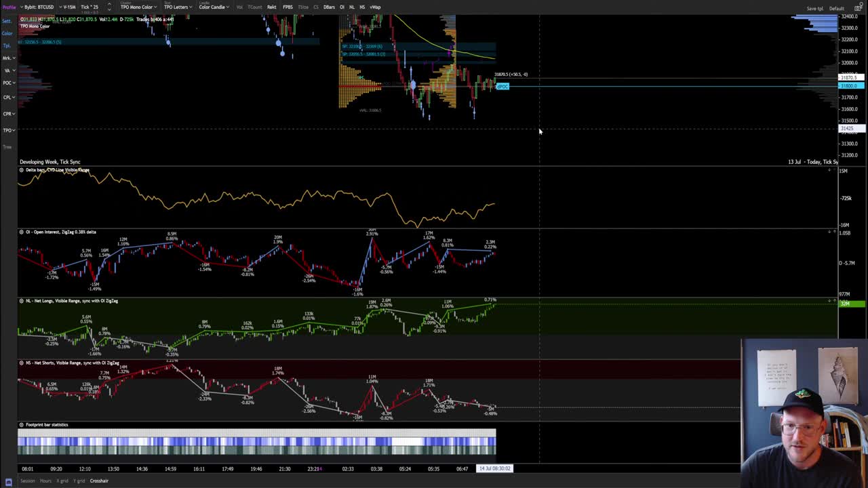
Task: Open the TPO Letters text dropdown
Action: point(177,7)
